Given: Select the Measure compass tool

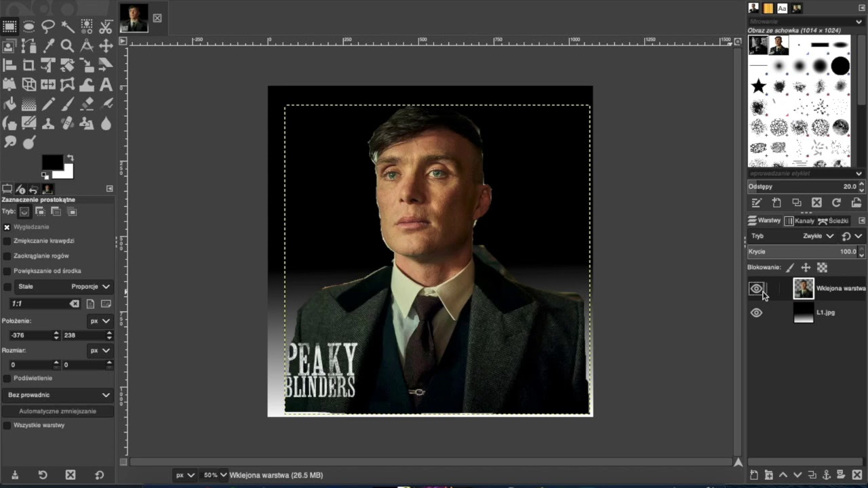Looking at the screenshot, I should tap(87, 46).
